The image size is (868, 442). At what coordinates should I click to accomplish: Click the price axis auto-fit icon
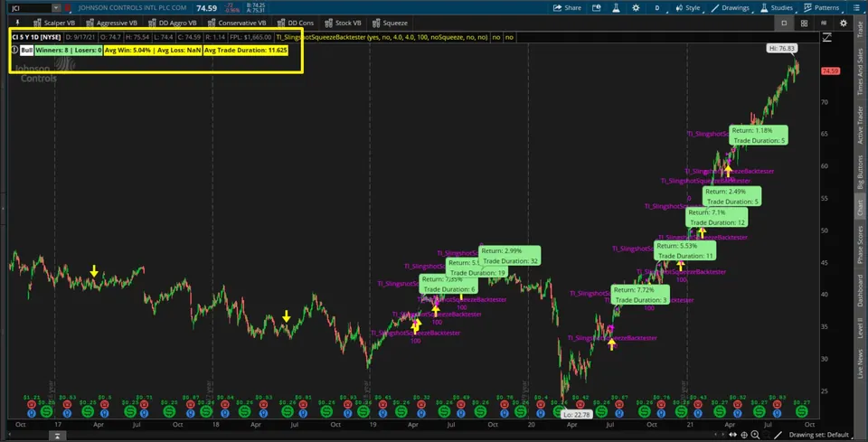(x=827, y=37)
